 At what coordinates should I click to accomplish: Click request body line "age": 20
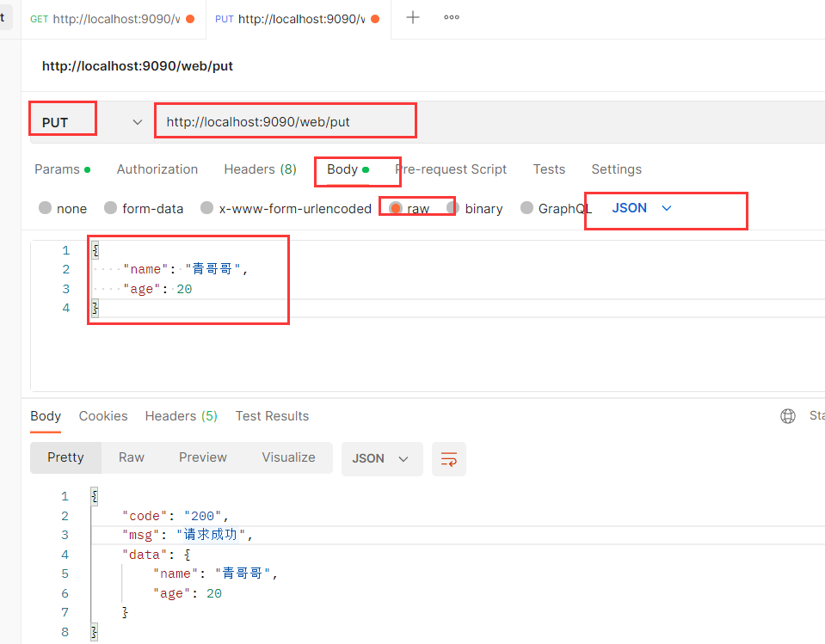(x=157, y=289)
